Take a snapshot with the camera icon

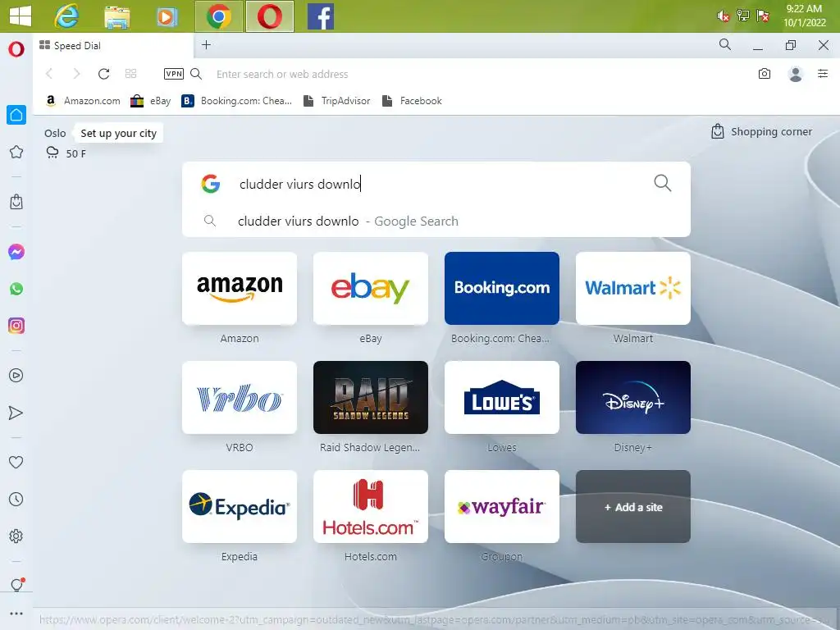pos(765,74)
